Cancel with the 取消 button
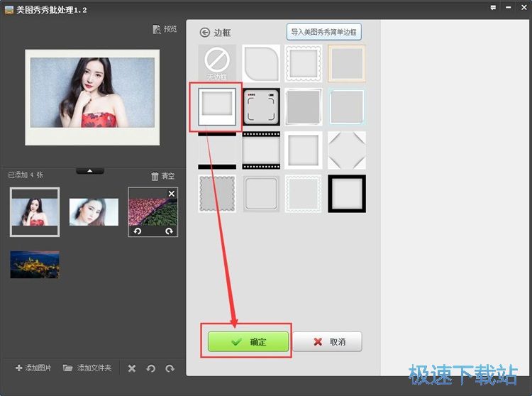 coord(328,341)
